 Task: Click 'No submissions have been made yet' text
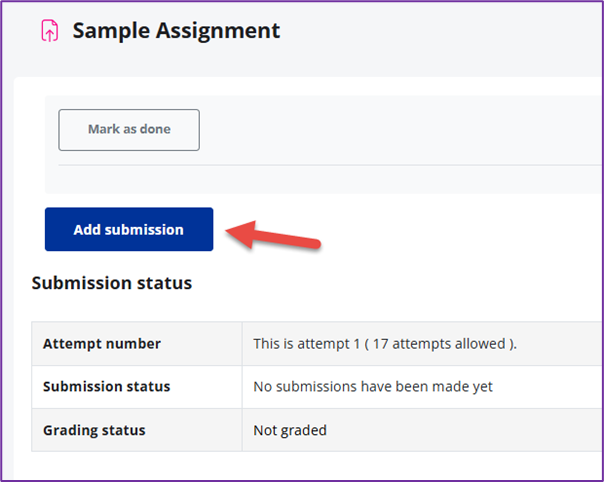click(x=373, y=387)
